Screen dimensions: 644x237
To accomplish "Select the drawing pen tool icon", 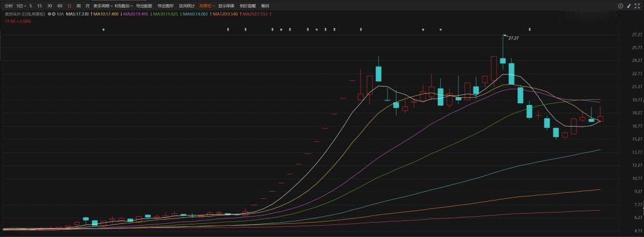I will click(629, 6).
